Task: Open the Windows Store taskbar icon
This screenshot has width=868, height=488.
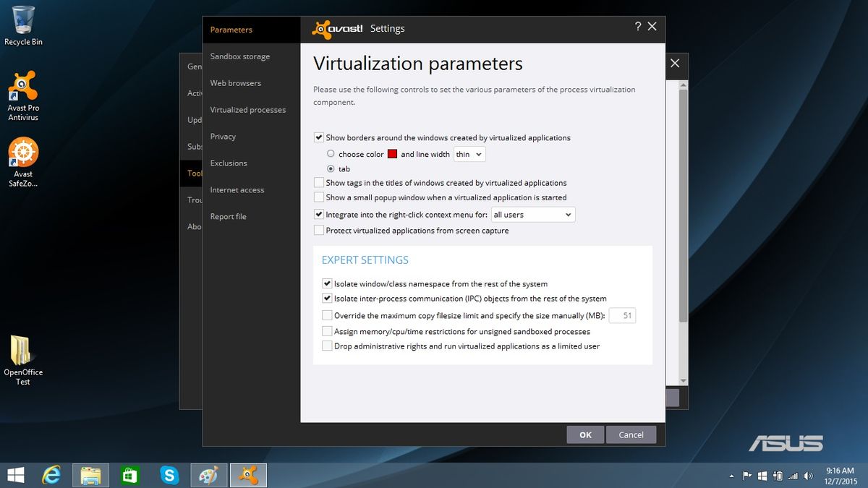Action: point(130,475)
